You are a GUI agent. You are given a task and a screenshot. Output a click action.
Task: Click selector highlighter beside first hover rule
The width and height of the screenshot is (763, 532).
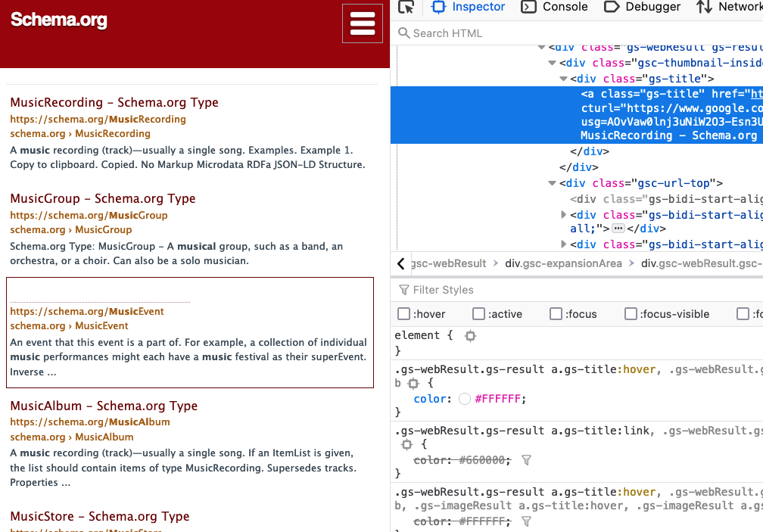[413, 383]
